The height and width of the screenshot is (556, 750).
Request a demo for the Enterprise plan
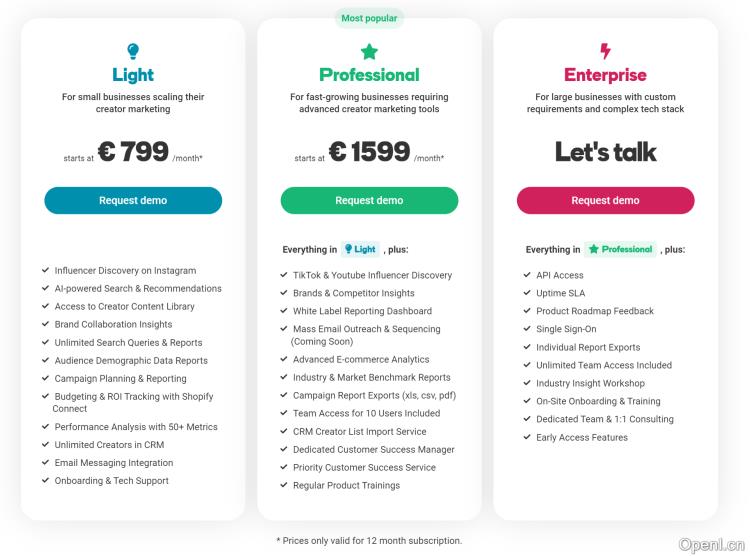coord(605,200)
